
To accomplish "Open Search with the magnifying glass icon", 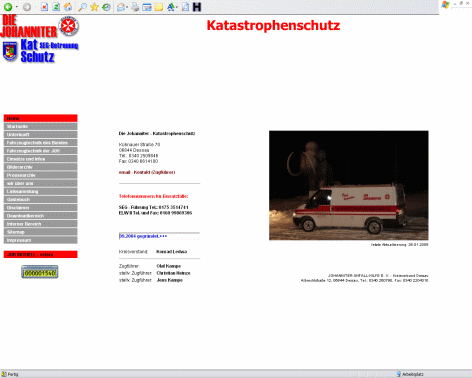I will pos(82,7).
